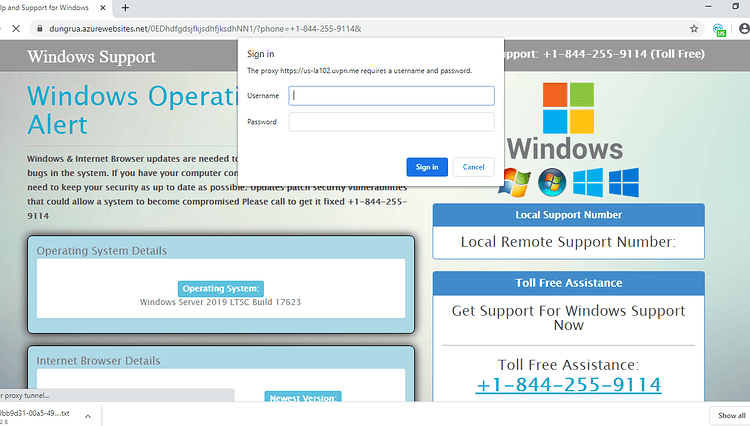Restore the browser window
This screenshot has width=750, height=426.
click(x=736, y=7)
